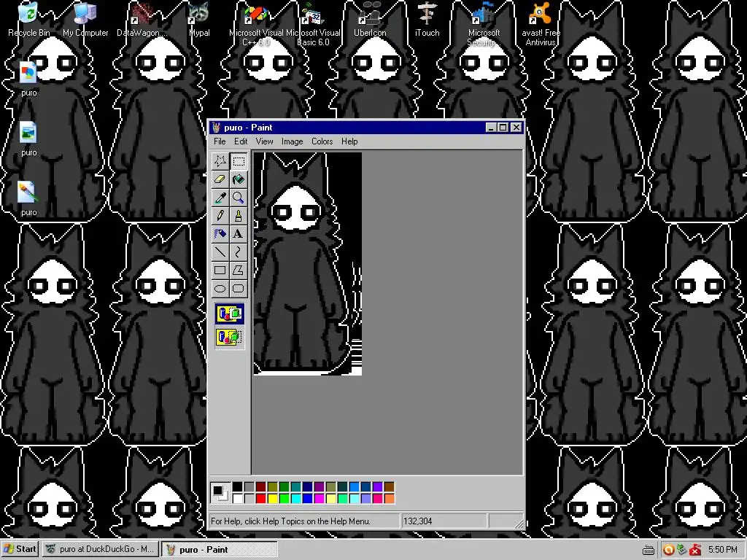Pick the Curve tool
The height and width of the screenshot is (560, 747).
click(x=239, y=252)
